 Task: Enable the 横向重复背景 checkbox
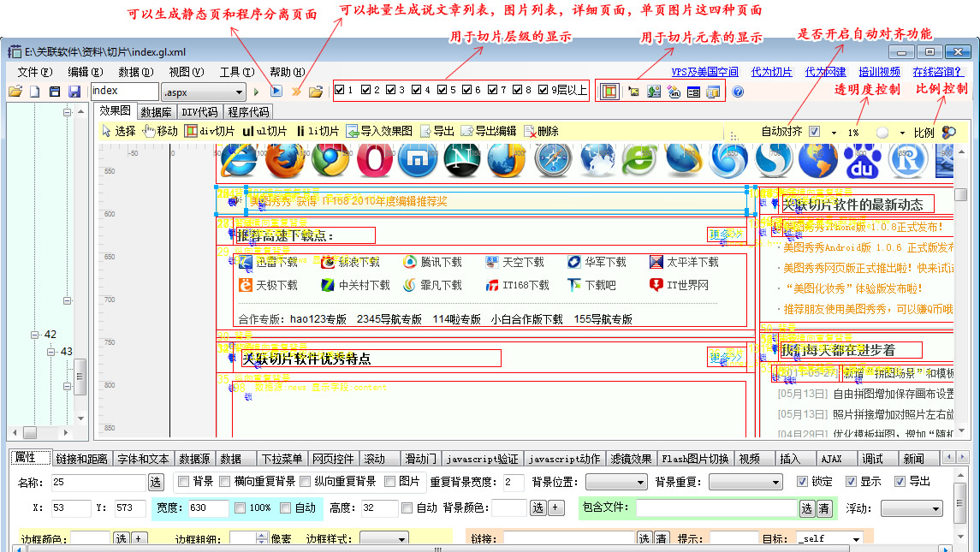(x=224, y=481)
